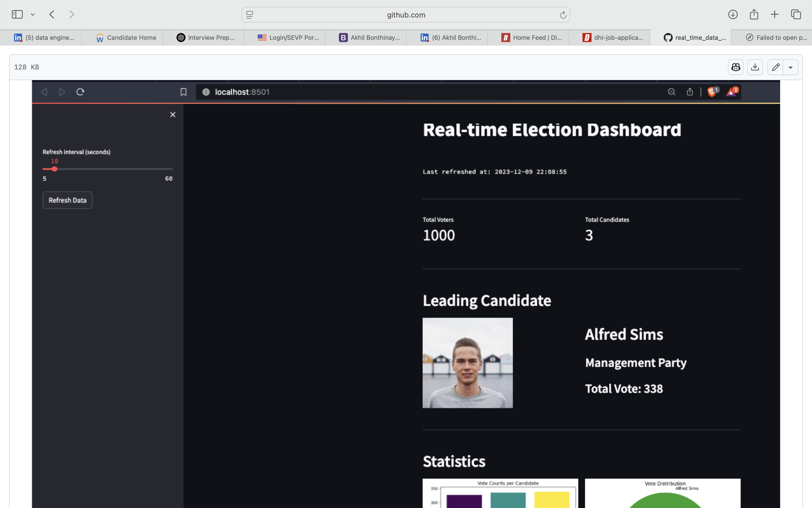Open Safari share icon
Screen dimensions: 812x508
pyautogui.click(x=754, y=14)
